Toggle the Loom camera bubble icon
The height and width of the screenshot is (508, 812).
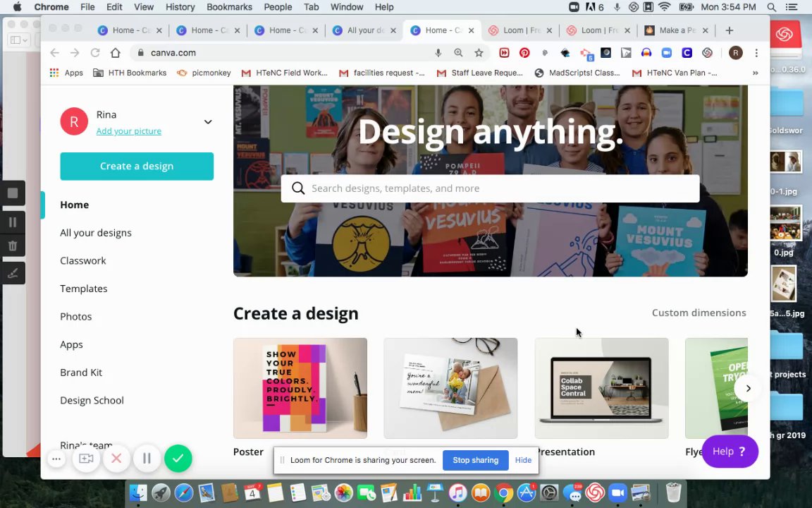click(86, 458)
